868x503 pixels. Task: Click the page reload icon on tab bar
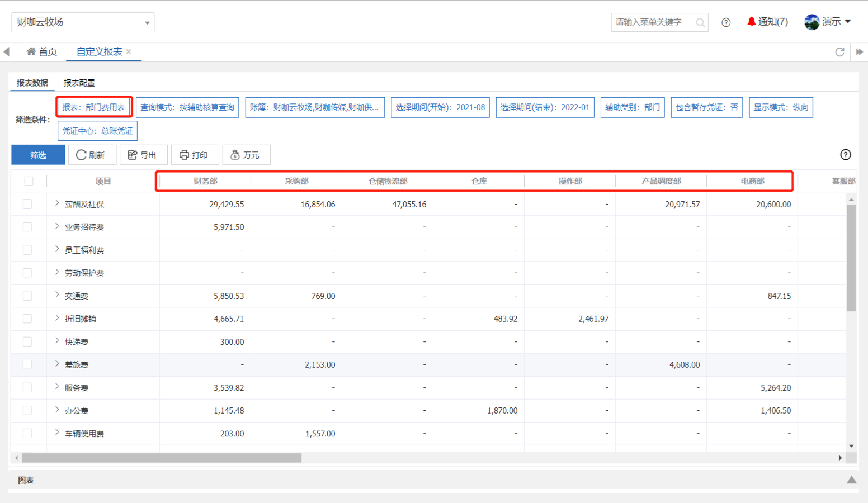pyautogui.click(x=839, y=52)
